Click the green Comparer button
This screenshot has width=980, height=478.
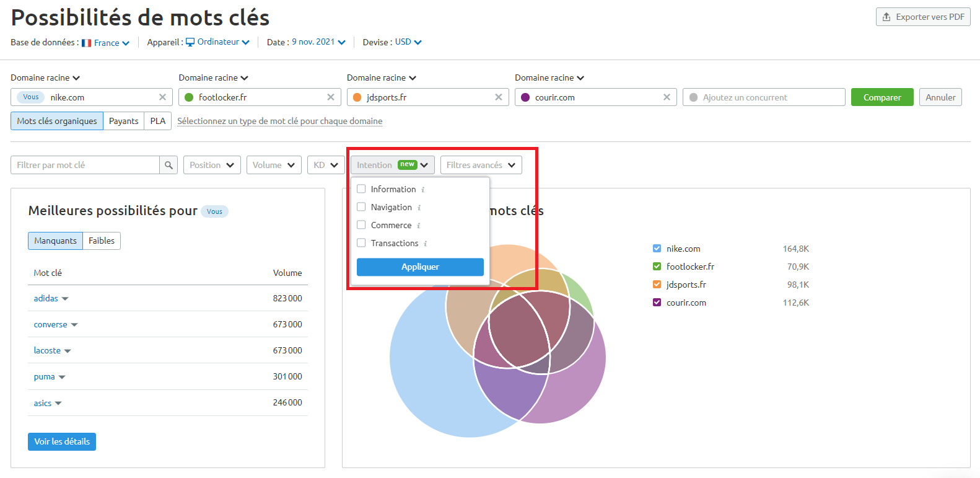882,97
